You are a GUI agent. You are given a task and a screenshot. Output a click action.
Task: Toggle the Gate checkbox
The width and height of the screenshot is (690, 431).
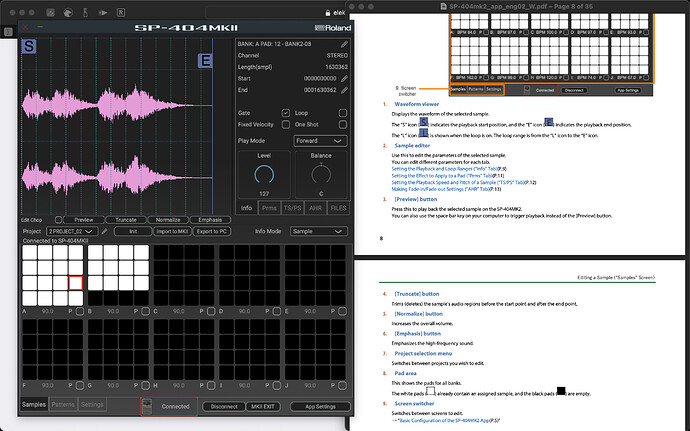pyautogui.click(x=286, y=113)
